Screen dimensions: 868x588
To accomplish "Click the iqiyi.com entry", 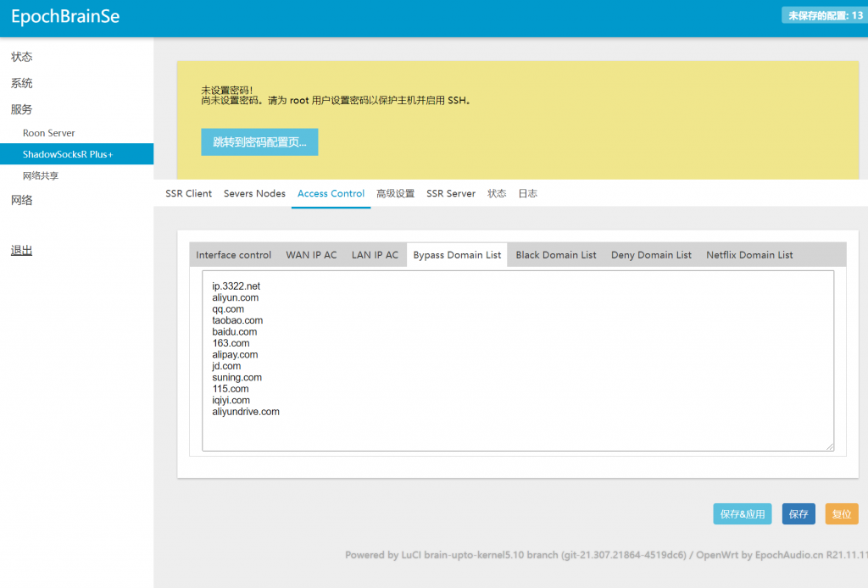I will pyautogui.click(x=231, y=400).
